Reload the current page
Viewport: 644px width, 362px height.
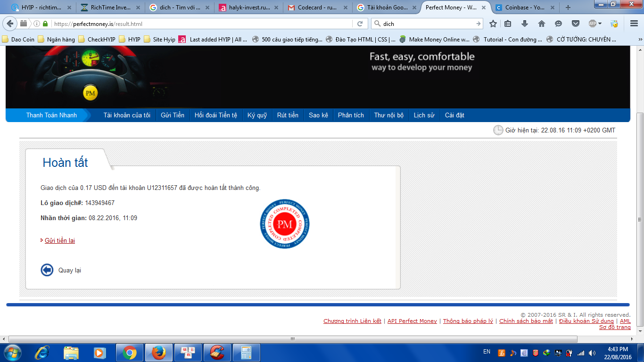[360, 24]
